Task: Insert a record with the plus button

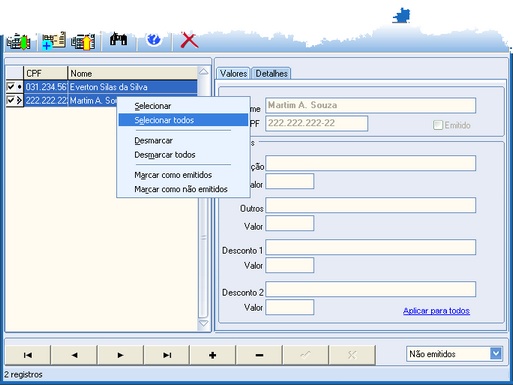Action: pyautogui.click(x=213, y=355)
